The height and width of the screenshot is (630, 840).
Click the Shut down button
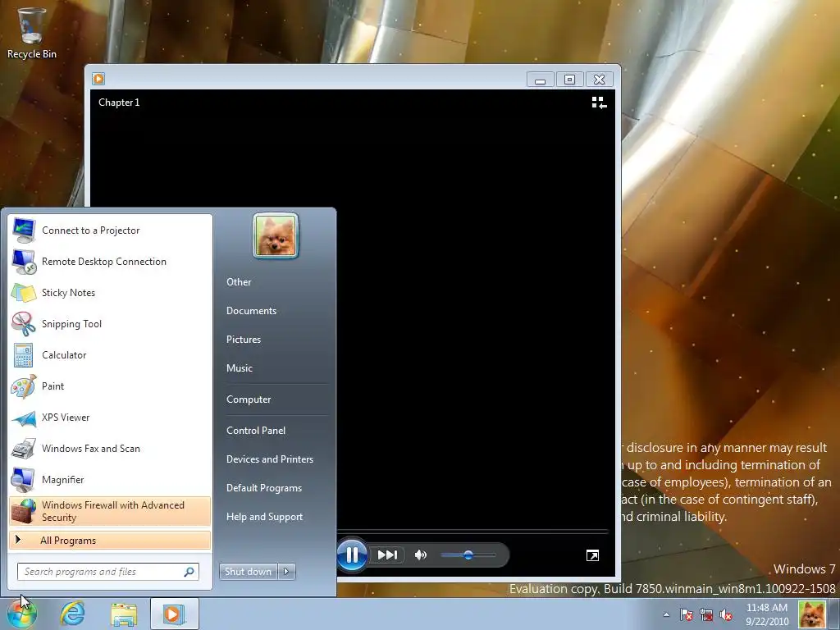coord(248,572)
